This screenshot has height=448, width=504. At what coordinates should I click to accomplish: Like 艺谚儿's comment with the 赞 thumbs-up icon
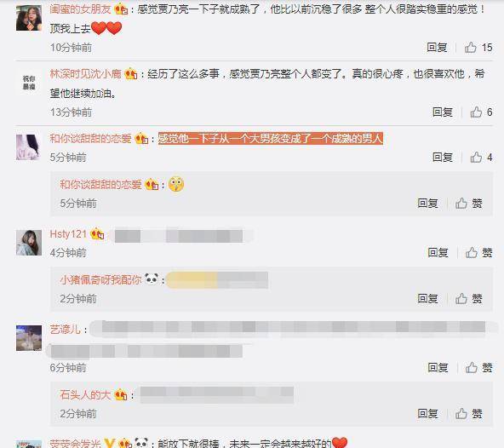pyautogui.click(x=472, y=367)
